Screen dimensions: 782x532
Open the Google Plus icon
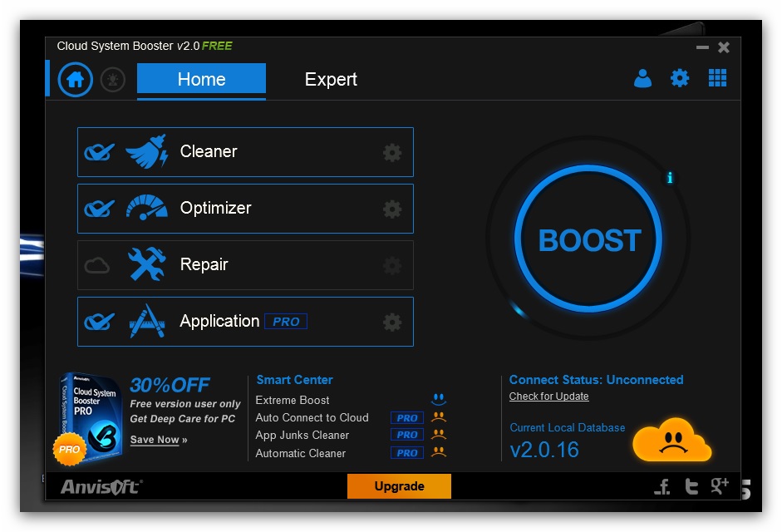point(721,485)
